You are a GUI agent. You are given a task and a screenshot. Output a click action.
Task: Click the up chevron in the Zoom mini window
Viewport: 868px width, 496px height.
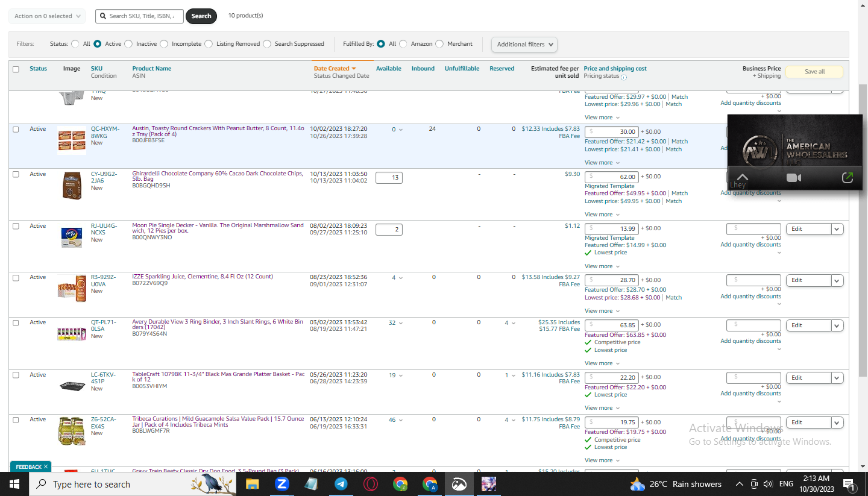point(742,178)
